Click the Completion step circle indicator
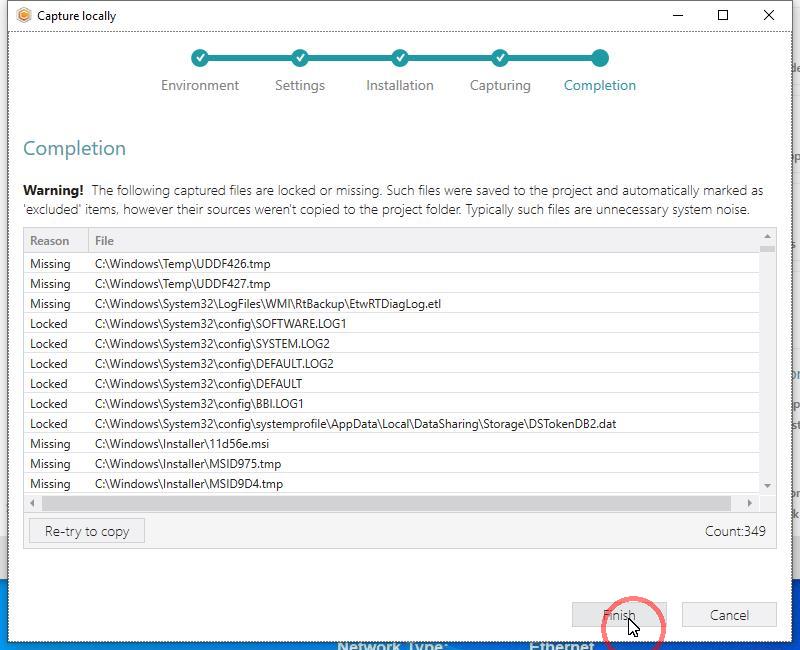 [599, 58]
